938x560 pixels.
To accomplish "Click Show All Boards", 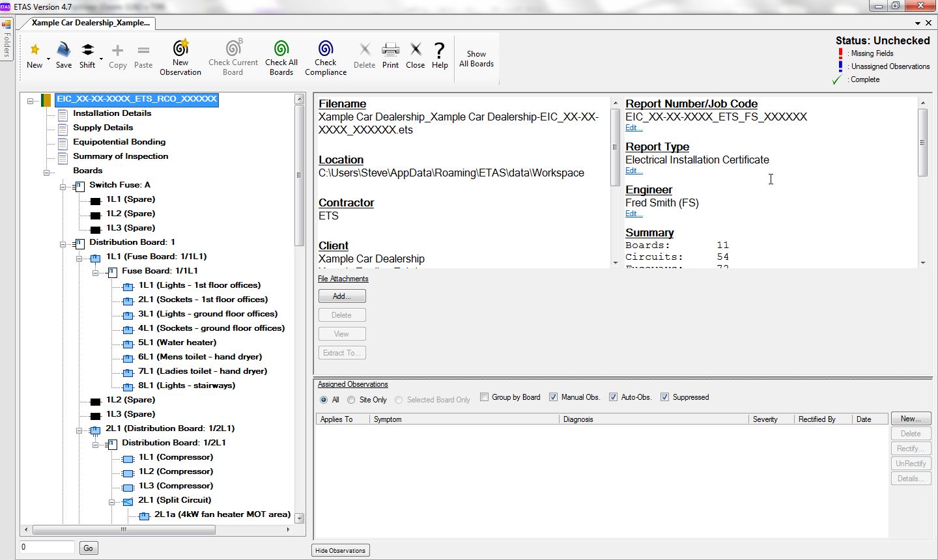I will tap(476, 59).
